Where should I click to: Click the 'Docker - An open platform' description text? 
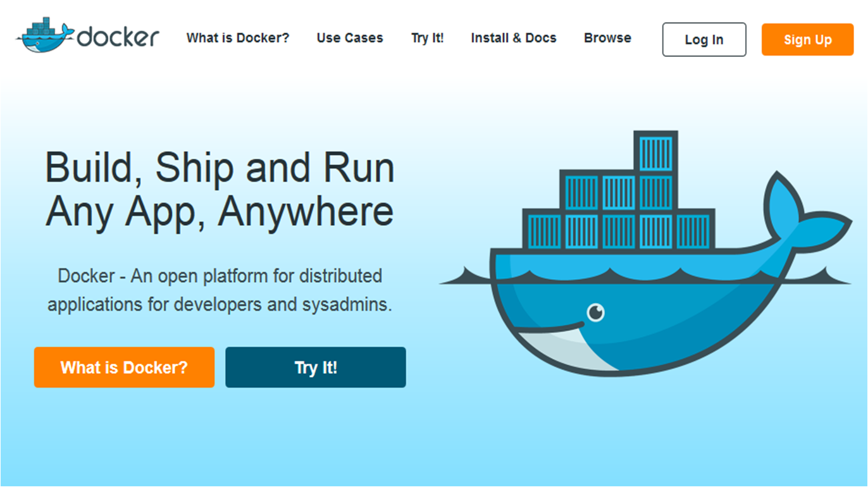pos(220,290)
